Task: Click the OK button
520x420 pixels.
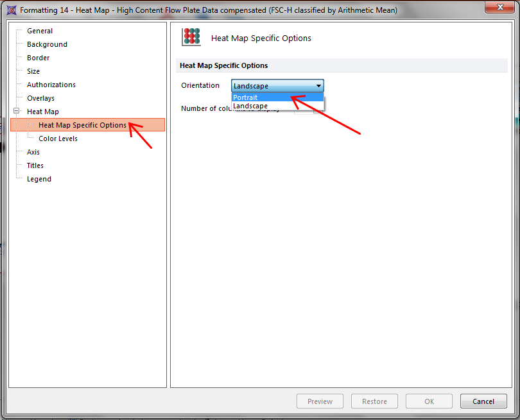Action: point(429,401)
